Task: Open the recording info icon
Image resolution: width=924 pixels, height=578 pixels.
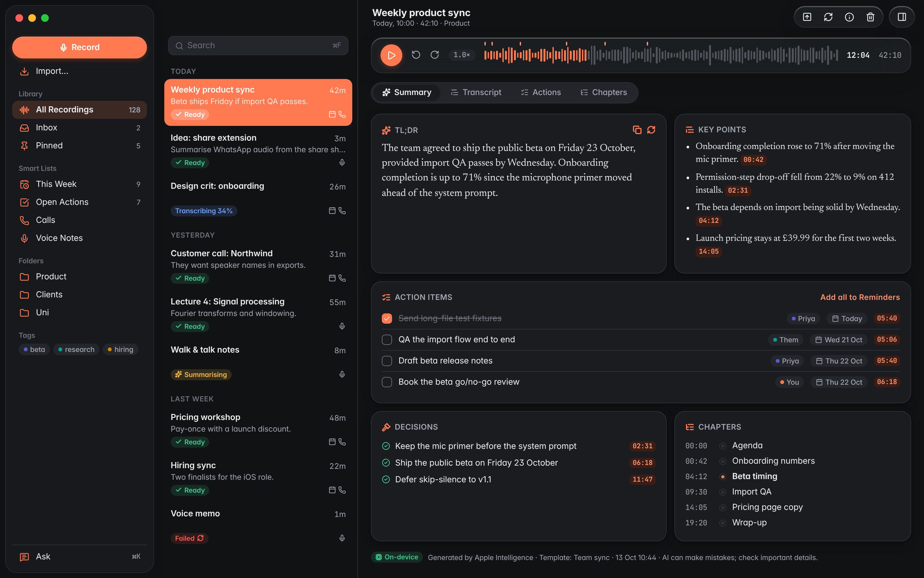Action: 849,17
